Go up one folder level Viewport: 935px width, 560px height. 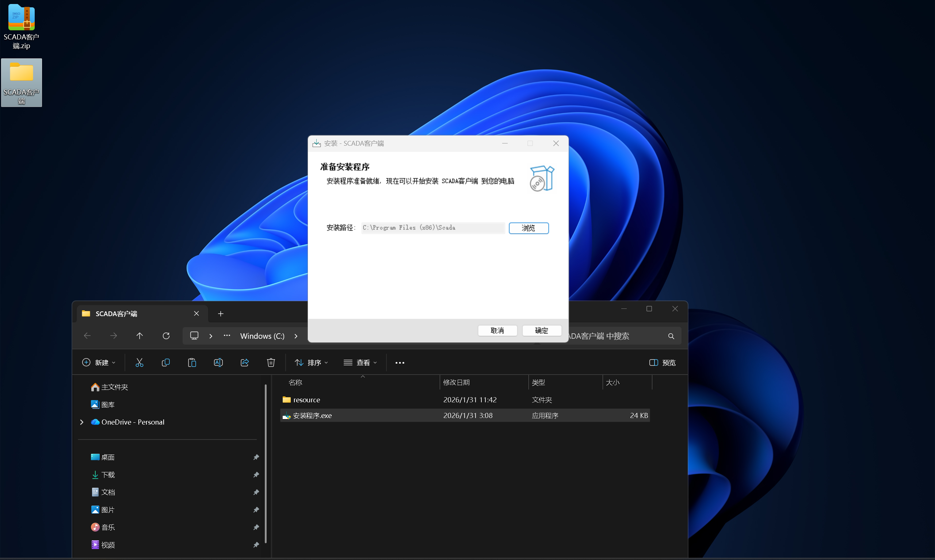coord(140,336)
